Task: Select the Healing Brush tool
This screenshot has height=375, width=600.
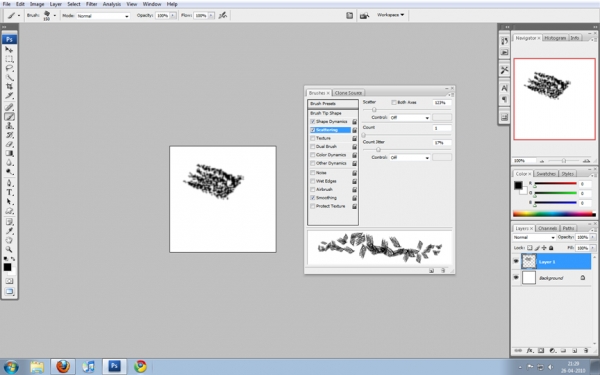Action: 9,108
